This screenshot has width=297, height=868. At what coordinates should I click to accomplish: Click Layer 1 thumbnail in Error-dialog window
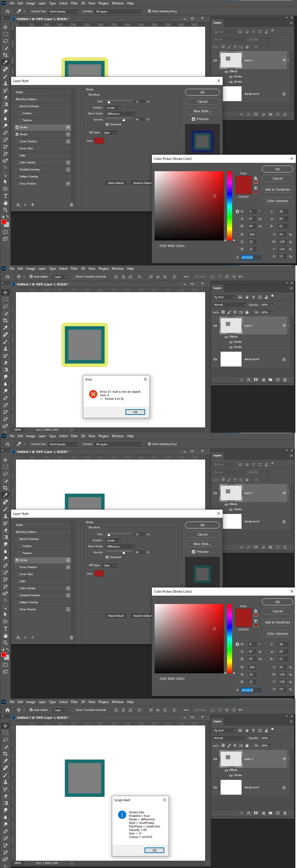point(231,325)
